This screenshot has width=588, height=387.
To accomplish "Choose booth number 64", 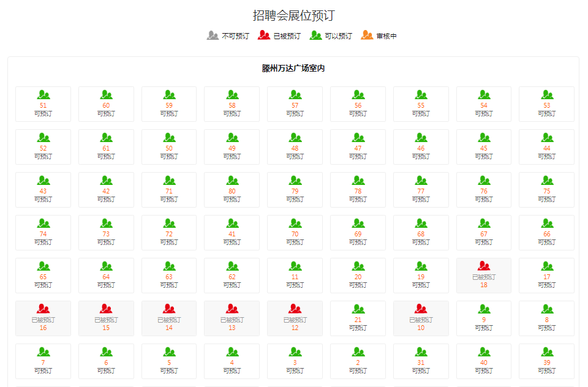I will [x=106, y=276].
